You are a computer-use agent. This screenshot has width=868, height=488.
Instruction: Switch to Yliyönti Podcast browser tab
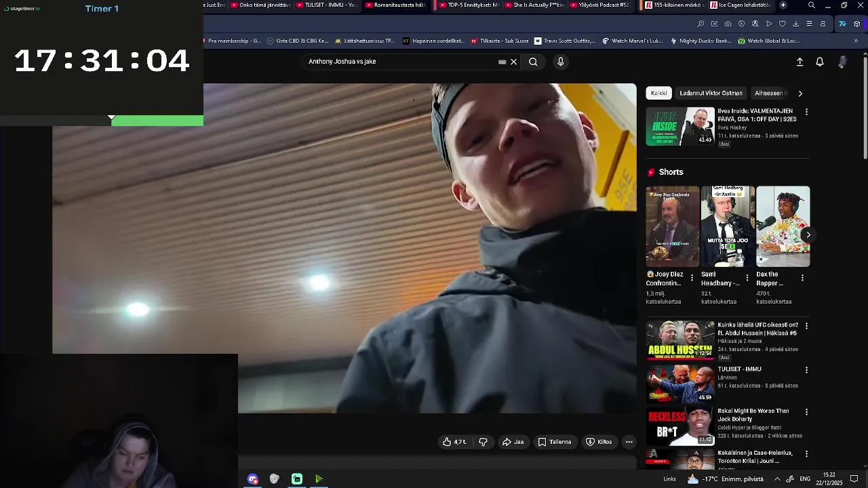tap(601, 5)
